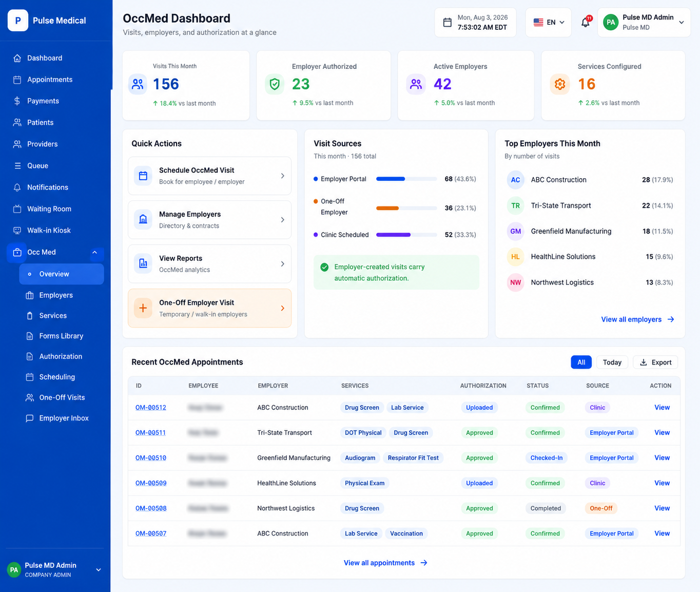Viewport: 700px width, 592px height.
Task: Click the calendar icon beside the date
Action: tap(448, 23)
